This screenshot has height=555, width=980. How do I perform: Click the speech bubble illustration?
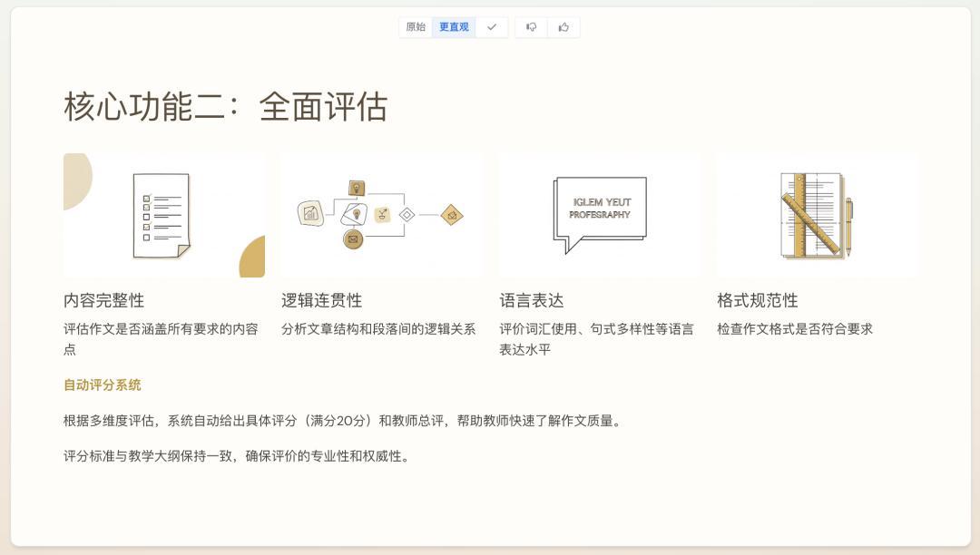[x=600, y=215]
